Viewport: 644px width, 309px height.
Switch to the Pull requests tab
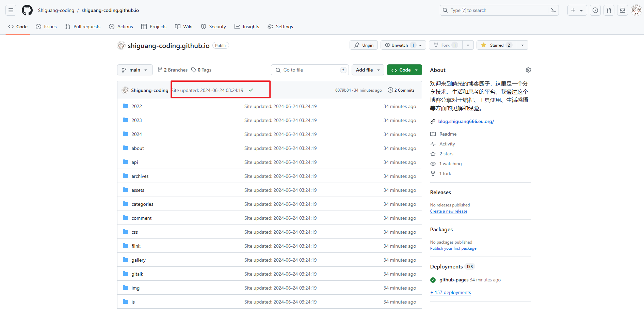pyautogui.click(x=83, y=27)
